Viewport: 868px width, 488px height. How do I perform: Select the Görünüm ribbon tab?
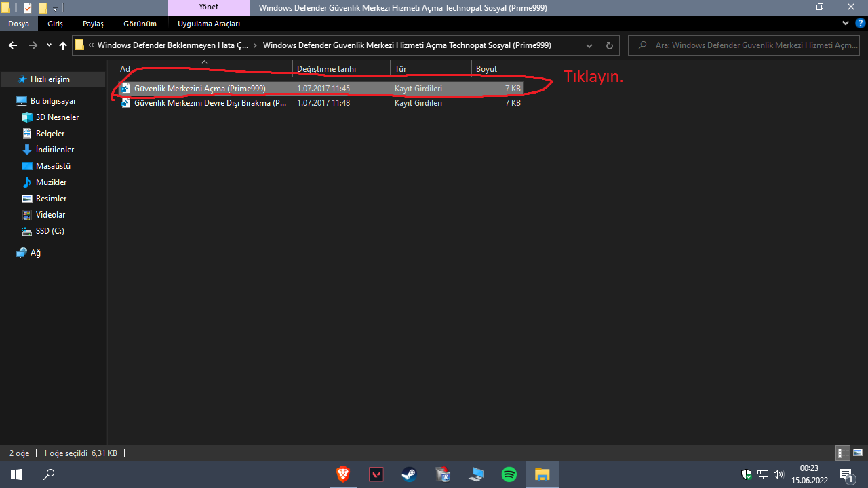click(x=140, y=24)
